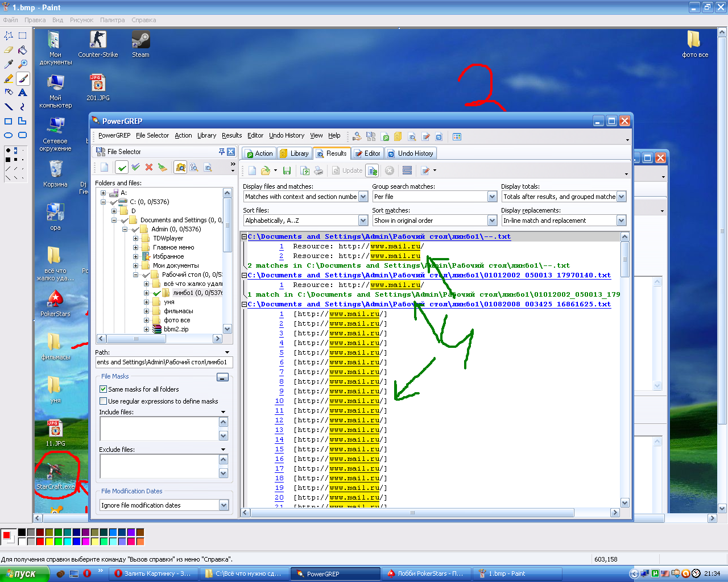Click the red X exclude icon in File Selector
Viewport: 728px width, 582px height.
click(149, 168)
